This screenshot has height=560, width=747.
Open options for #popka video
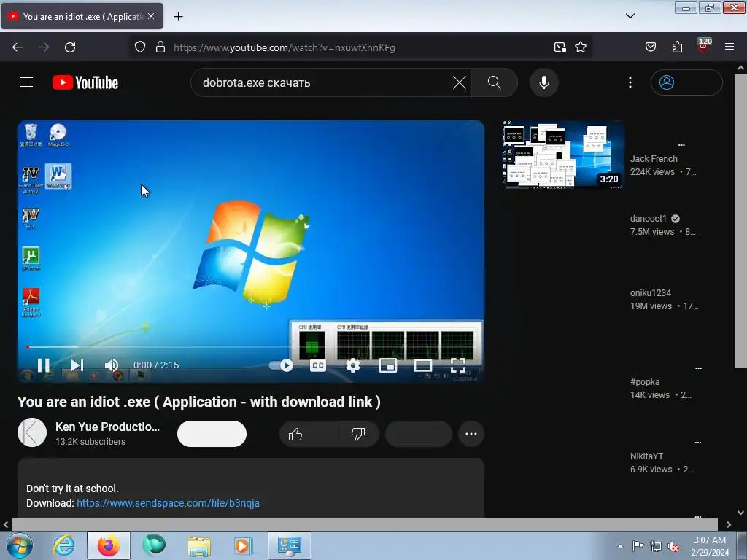click(698, 368)
